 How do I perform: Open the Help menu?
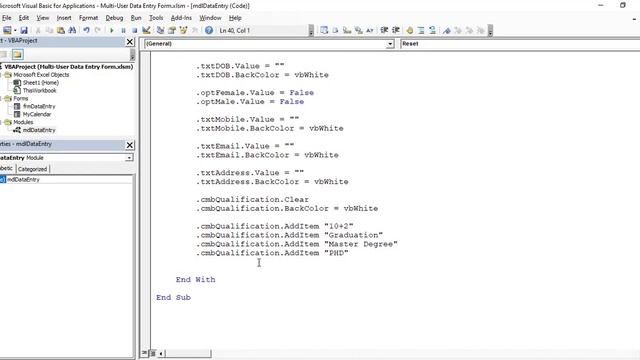tap(235, 18)
